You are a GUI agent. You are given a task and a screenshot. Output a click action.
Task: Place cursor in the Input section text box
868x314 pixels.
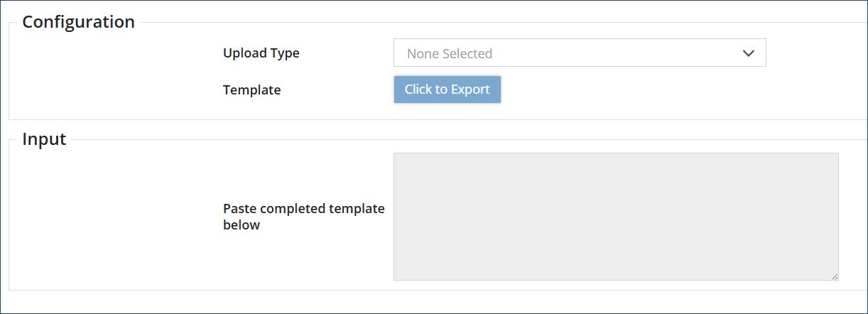point(615,216)
